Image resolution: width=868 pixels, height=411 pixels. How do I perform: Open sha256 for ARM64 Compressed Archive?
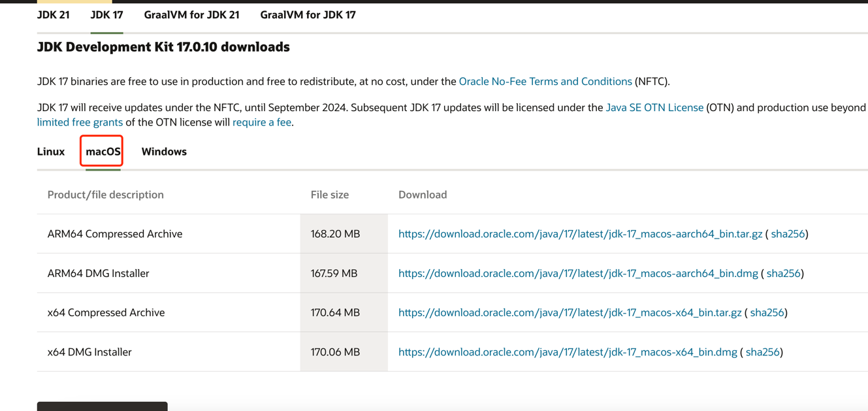click(x=788, y=234)
